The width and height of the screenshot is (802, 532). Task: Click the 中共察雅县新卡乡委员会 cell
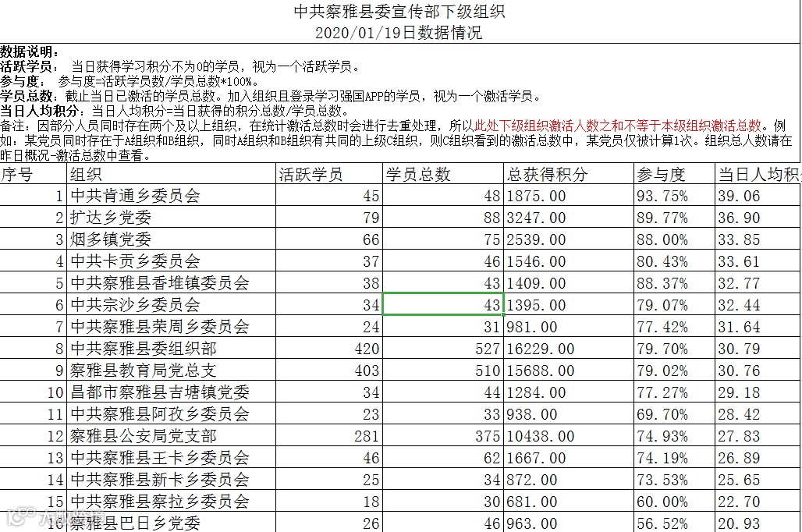[x=172, y=479]
